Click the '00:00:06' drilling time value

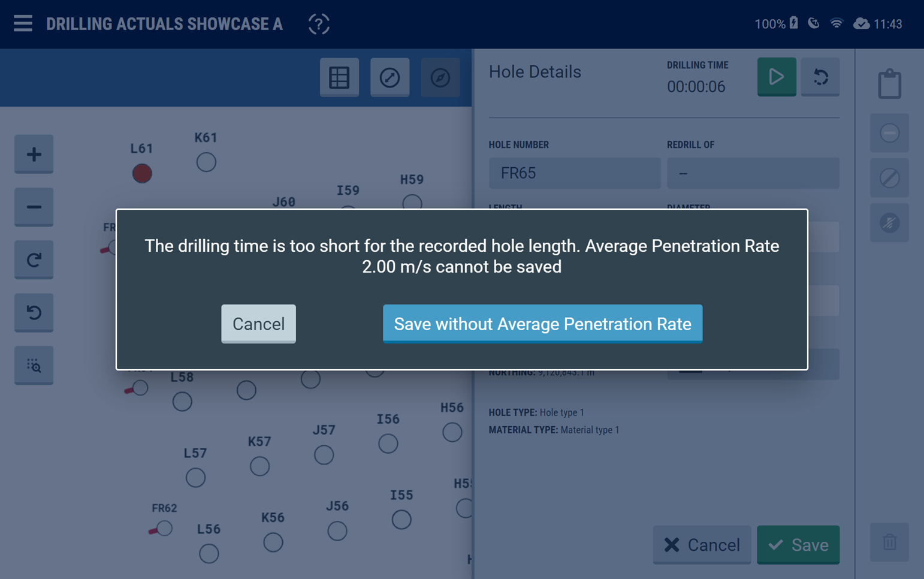pos(696,87)
